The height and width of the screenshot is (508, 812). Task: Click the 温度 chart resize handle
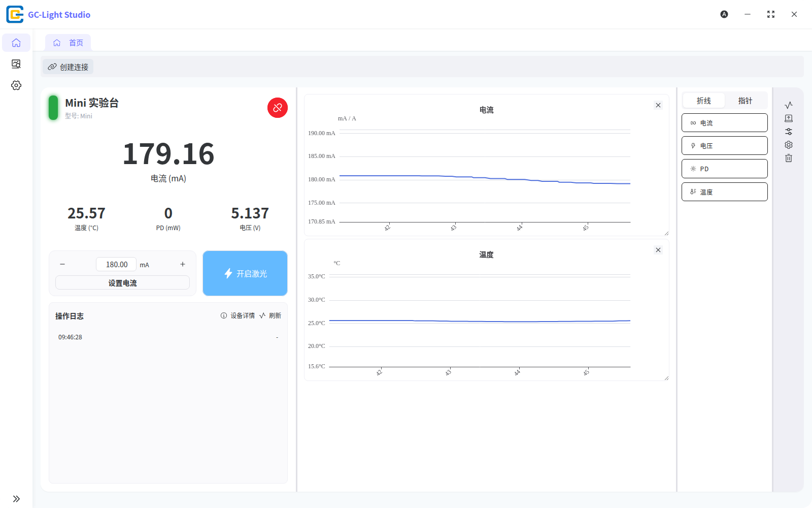(666, 378)
